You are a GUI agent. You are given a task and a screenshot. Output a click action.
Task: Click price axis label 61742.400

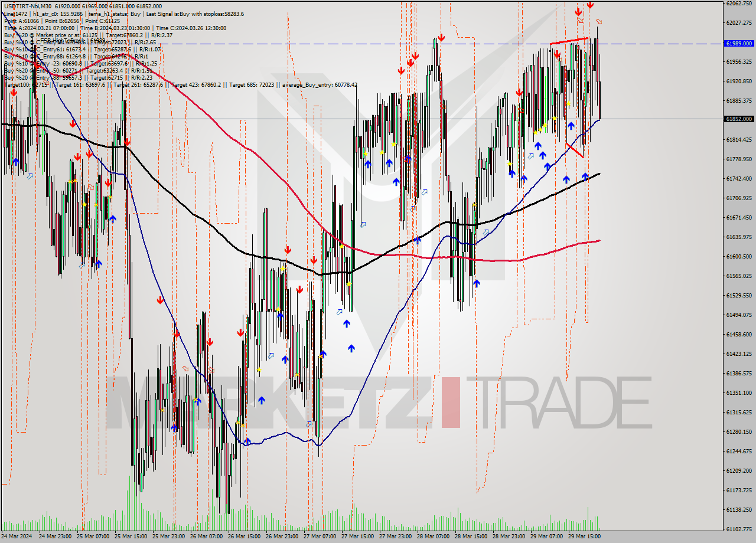(x=739, y=178)
